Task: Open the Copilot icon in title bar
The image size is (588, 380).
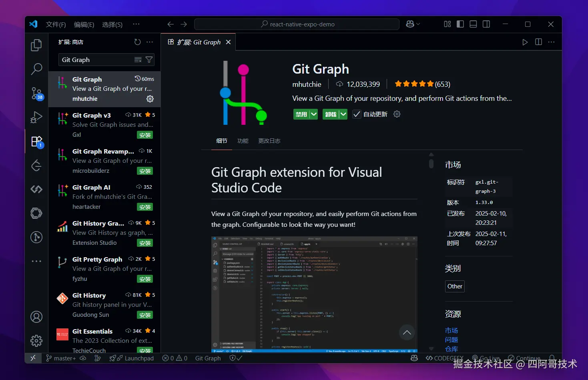Action: pos(410,24)
